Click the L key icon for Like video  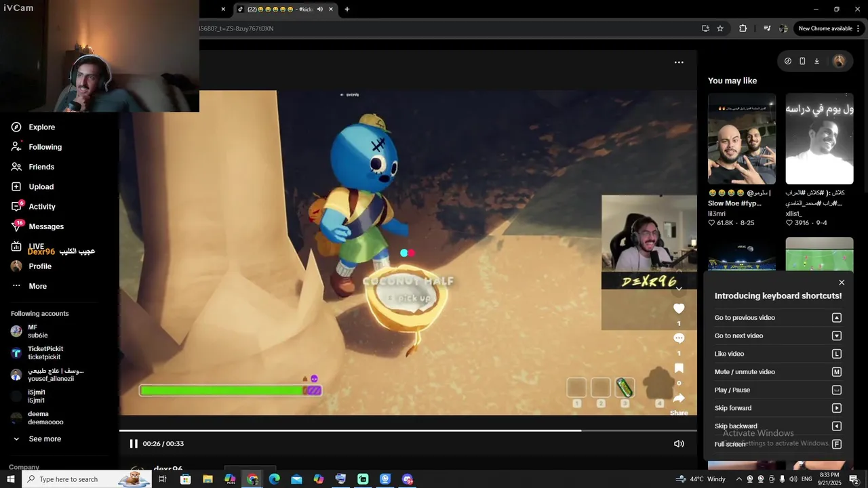(837, 354)
